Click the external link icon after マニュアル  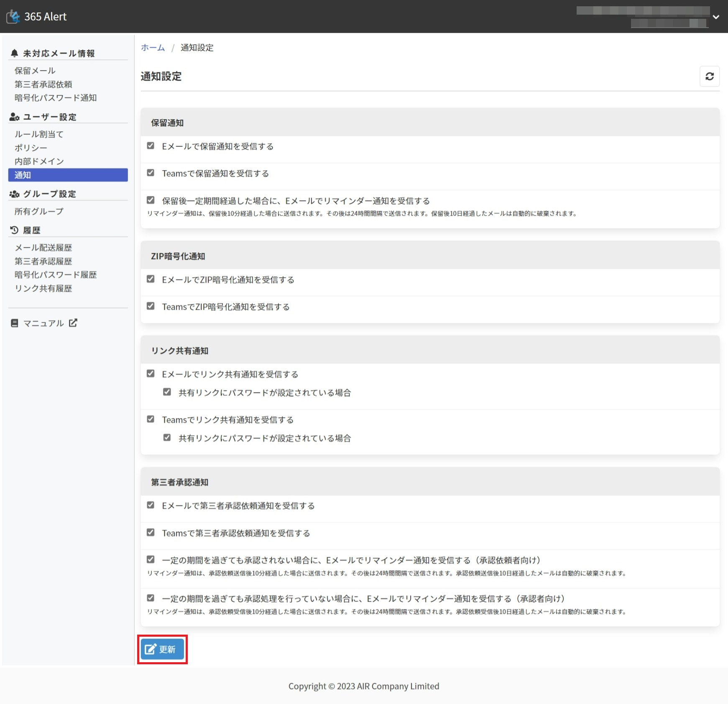(73, 323)
